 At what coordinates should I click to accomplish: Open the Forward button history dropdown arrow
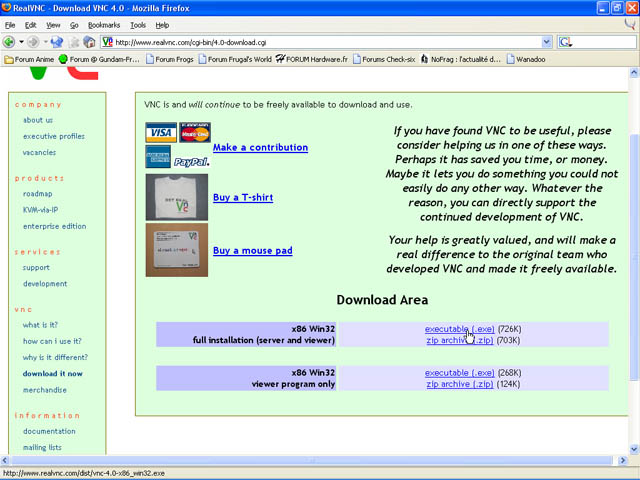[x=46, y=42]
